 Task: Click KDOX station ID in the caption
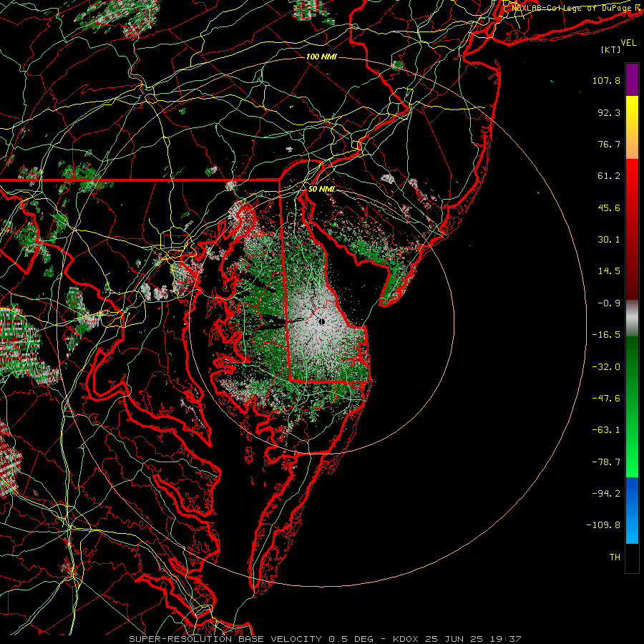click(x=406, y=639)
